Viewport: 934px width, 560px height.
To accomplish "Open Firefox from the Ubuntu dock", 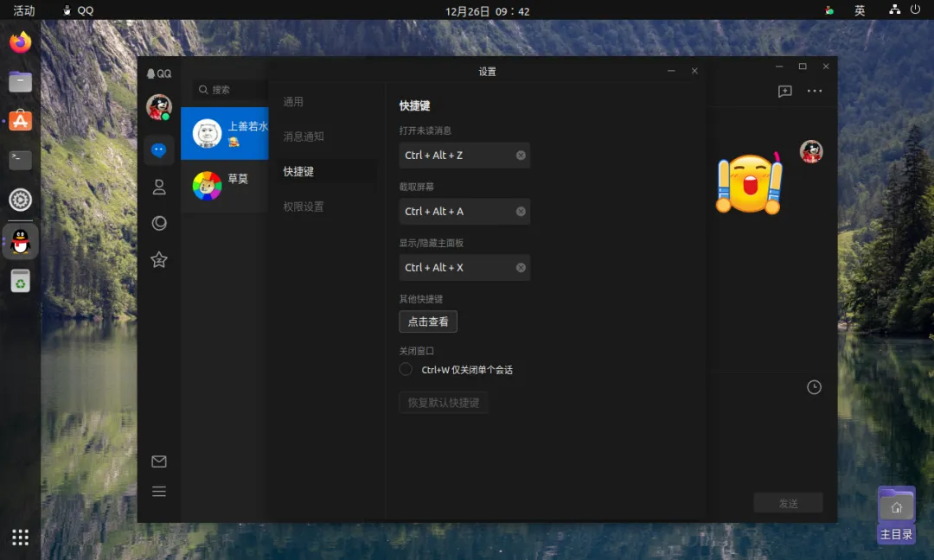I will pyautogui.click(x=20, y=43).
